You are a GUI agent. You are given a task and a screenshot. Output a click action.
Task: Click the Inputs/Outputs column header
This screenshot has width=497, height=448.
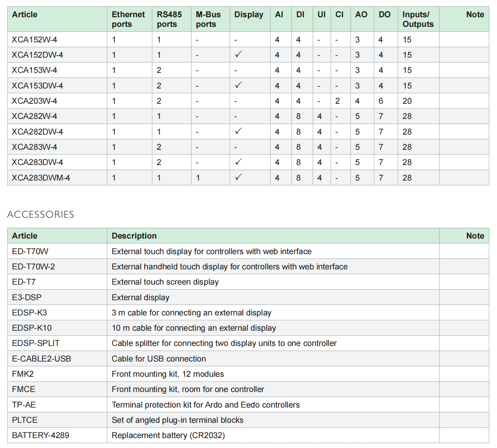coord(418,19)
